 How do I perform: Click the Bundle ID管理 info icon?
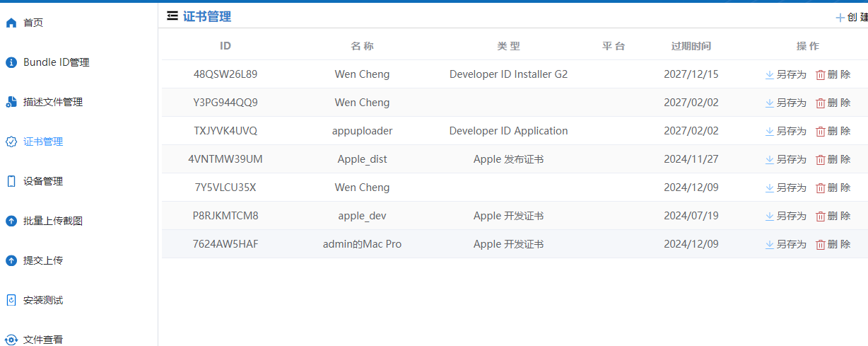click(11, 62)
